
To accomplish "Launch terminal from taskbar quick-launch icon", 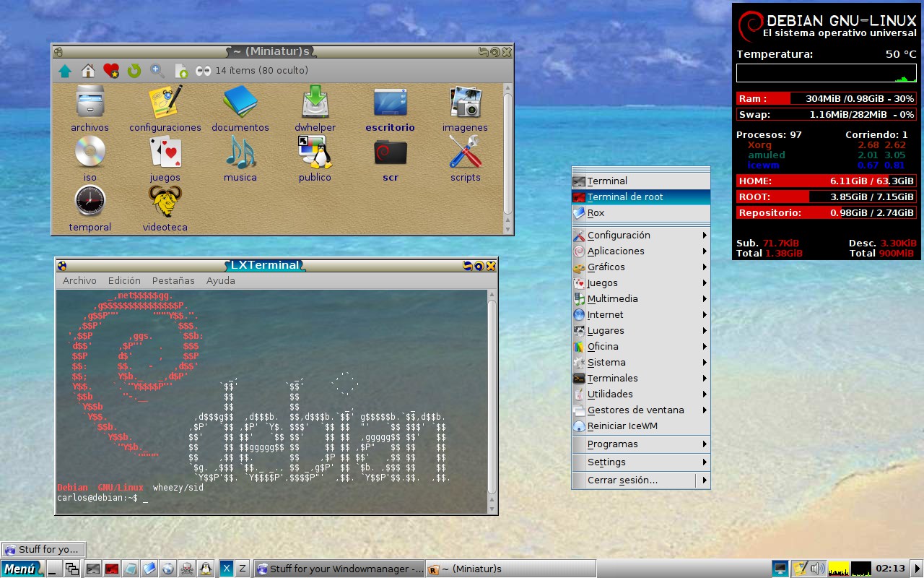I will 93,569.
